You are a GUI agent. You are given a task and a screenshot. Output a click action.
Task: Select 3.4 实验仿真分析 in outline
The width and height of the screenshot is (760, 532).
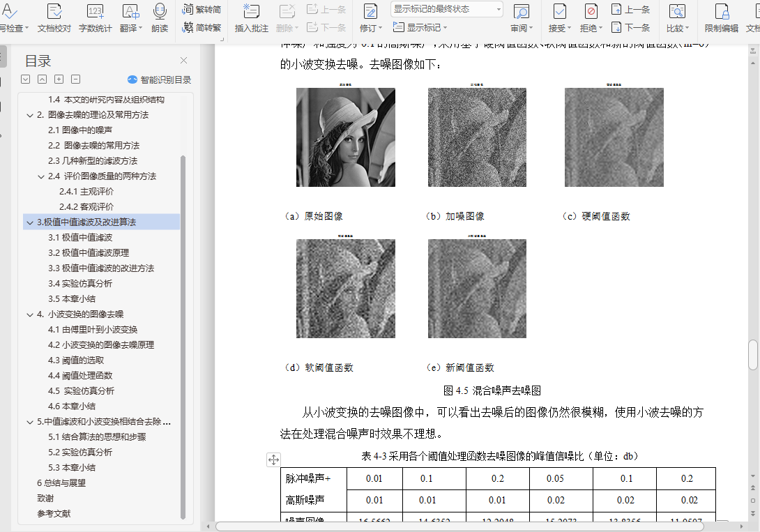point(80,284)
